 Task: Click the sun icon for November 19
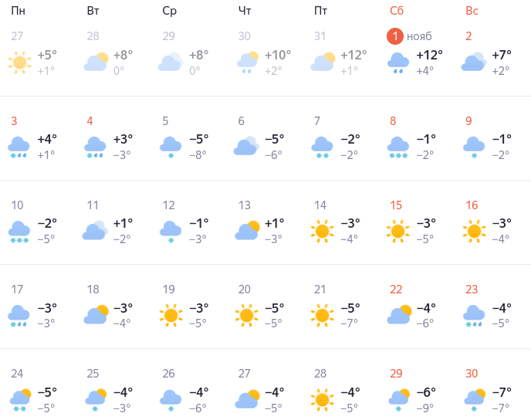click(x=171, y=315)
